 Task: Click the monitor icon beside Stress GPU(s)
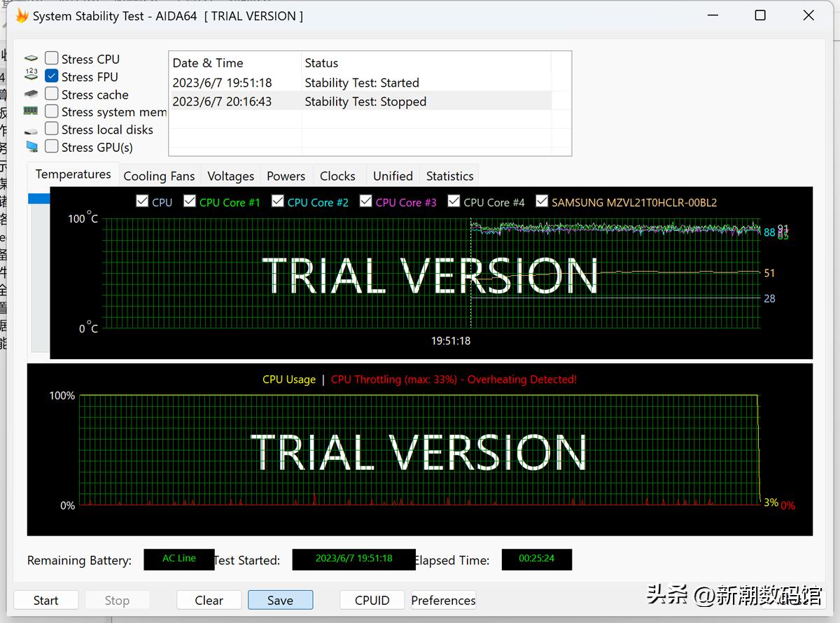[31, 147]
